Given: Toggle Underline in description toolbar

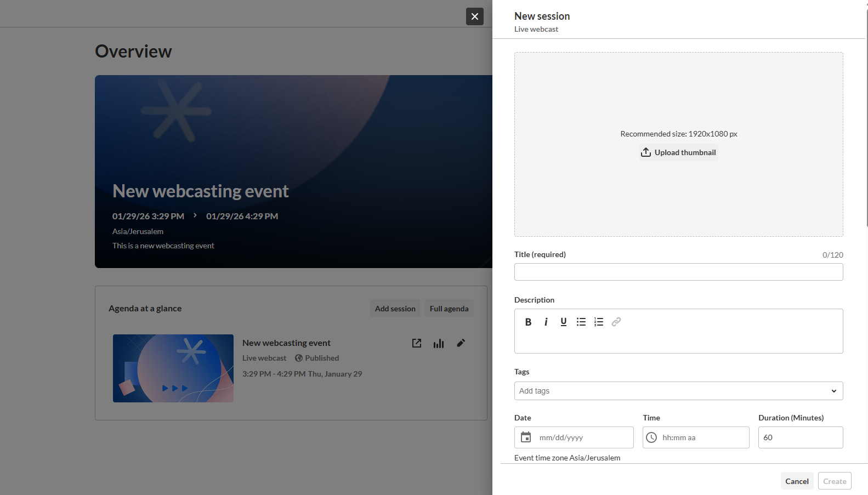Looking at the screenshot, I should [563, 322].
